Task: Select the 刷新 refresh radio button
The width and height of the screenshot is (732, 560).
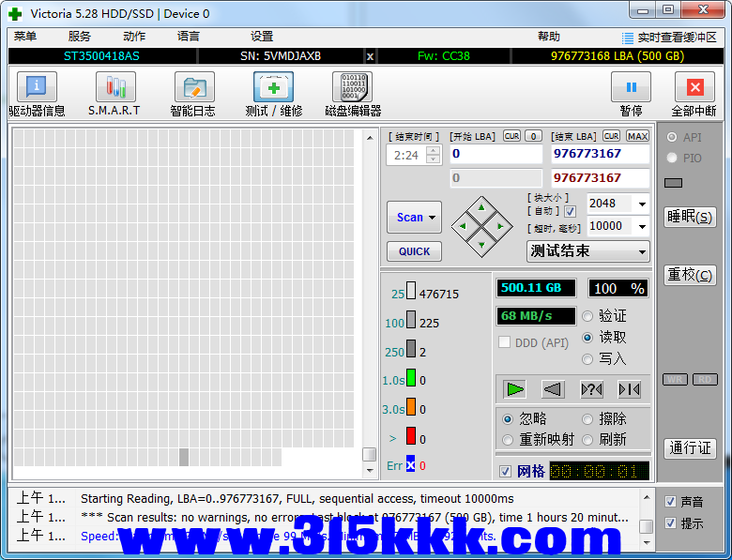Action: (587, 440)
